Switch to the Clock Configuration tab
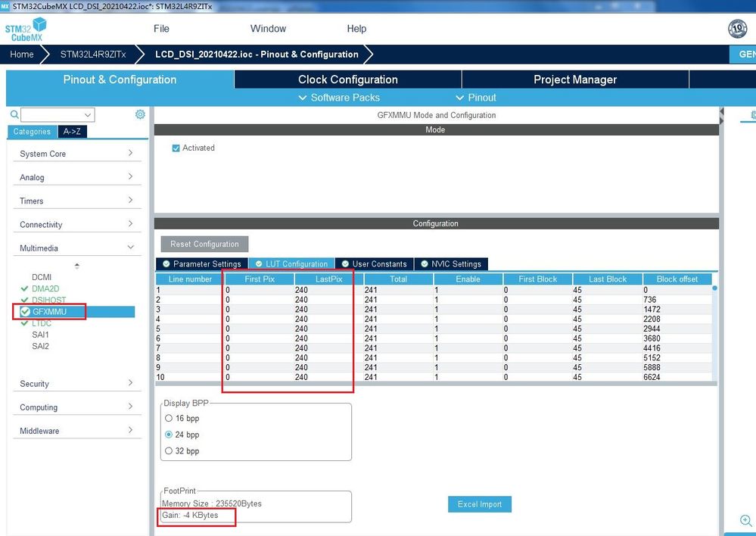 pyautogui.click(x=347, y=79)
